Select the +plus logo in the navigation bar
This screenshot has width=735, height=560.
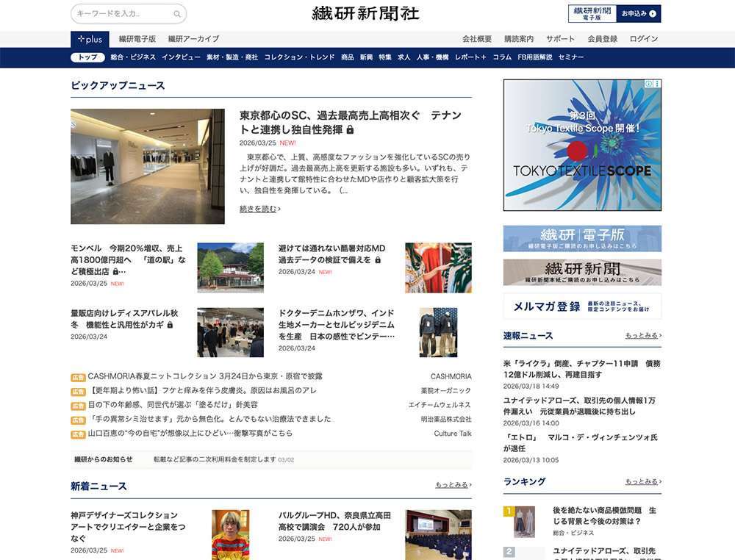point(90,39)
